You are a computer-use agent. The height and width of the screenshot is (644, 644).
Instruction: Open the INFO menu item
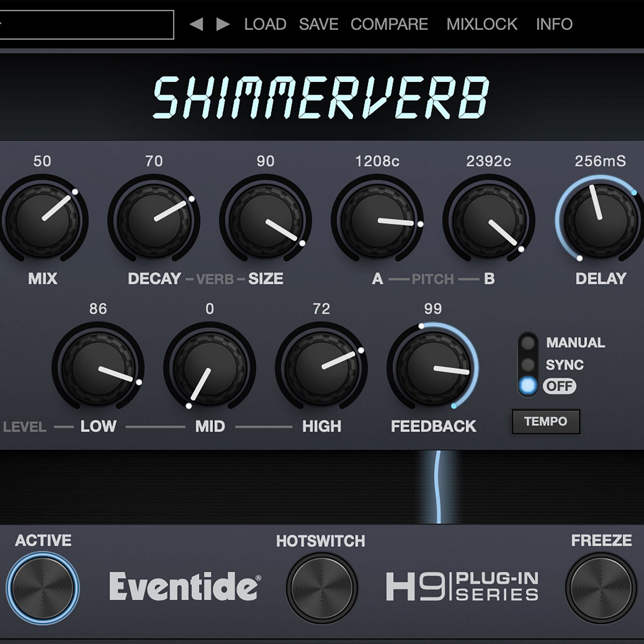[554, 23]
